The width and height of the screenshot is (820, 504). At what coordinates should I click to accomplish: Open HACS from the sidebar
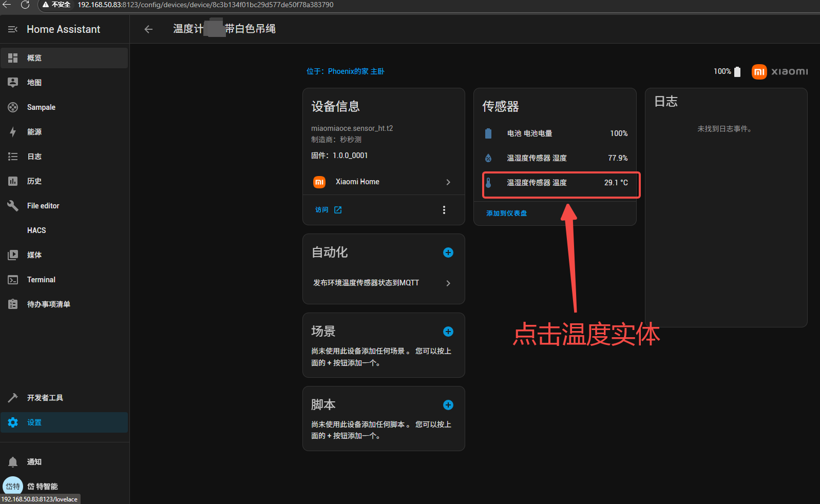[36, 230]
